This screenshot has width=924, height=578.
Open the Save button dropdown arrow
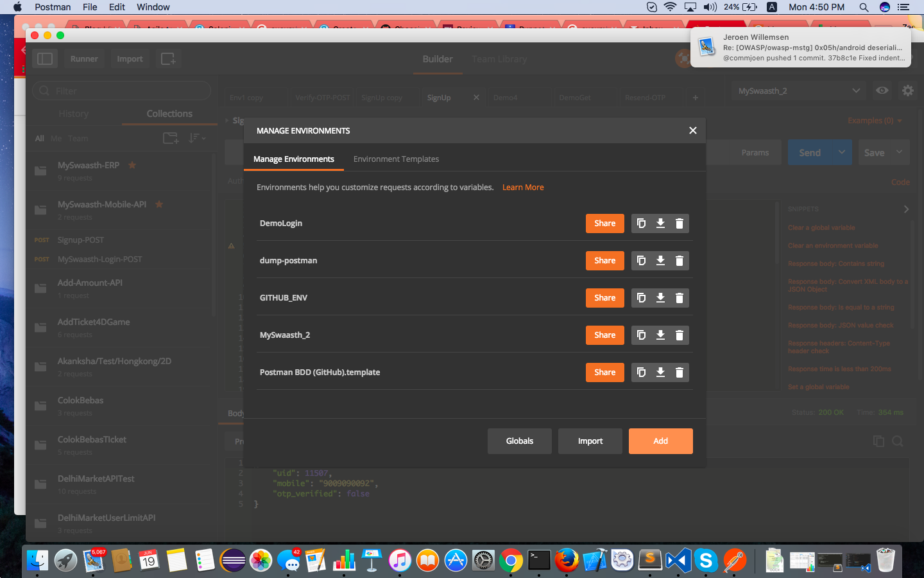point(900,152)
